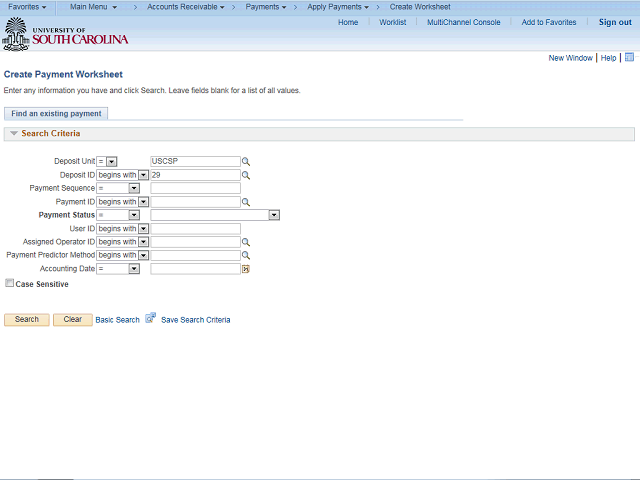Open the page in a New Window

[571, 58]
